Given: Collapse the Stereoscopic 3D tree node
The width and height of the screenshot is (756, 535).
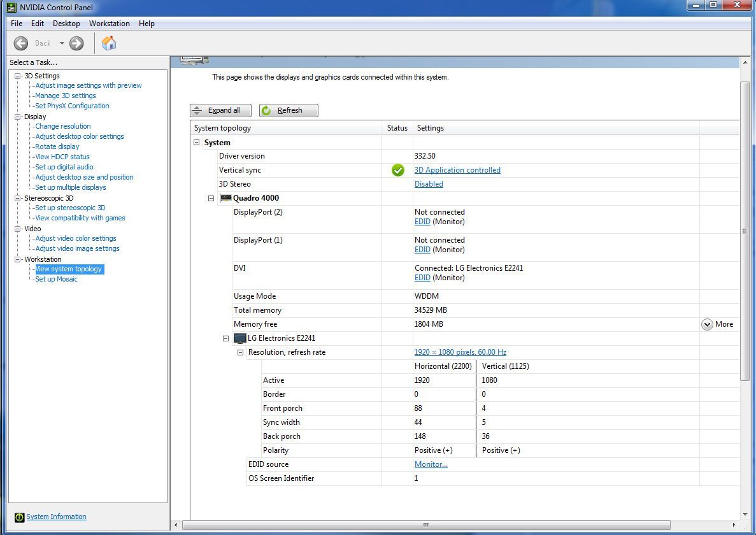Looking at the screenshot, I should coord(18,198).
